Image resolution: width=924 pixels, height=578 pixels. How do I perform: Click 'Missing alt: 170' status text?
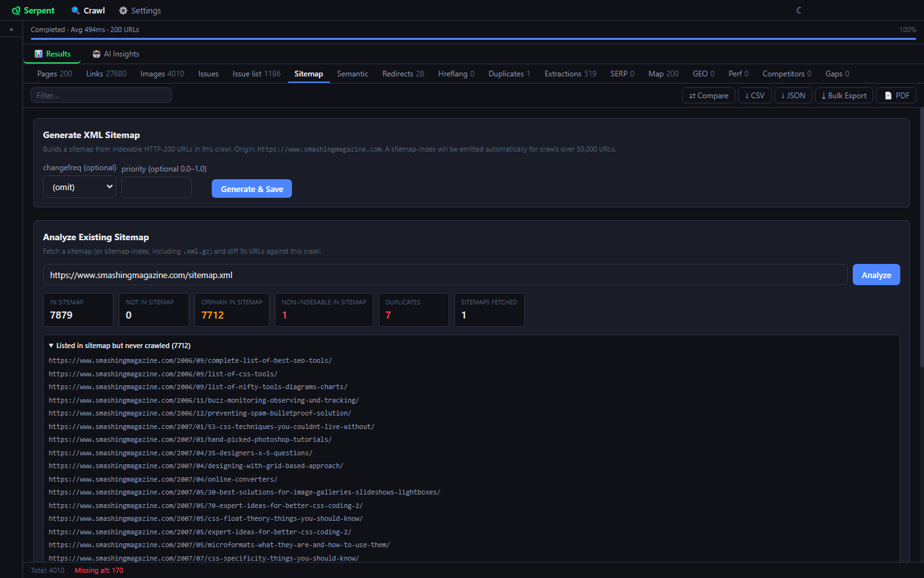[x=99, y=570]
